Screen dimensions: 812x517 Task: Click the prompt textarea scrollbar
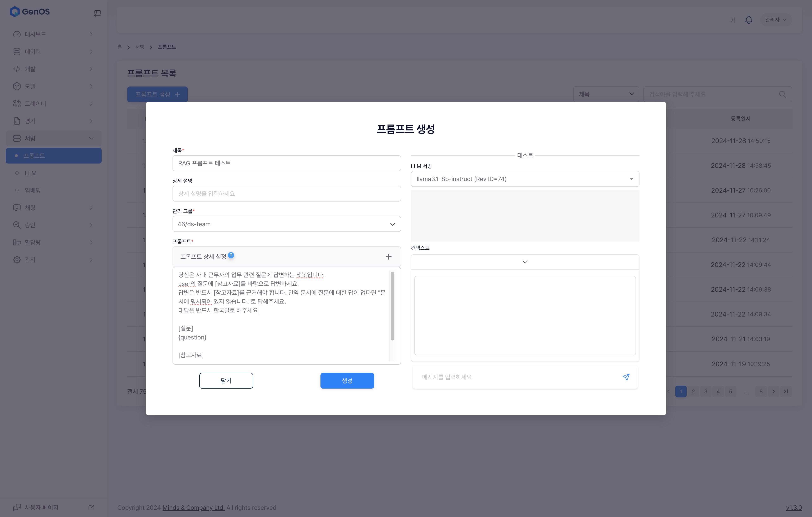point(392,306)
